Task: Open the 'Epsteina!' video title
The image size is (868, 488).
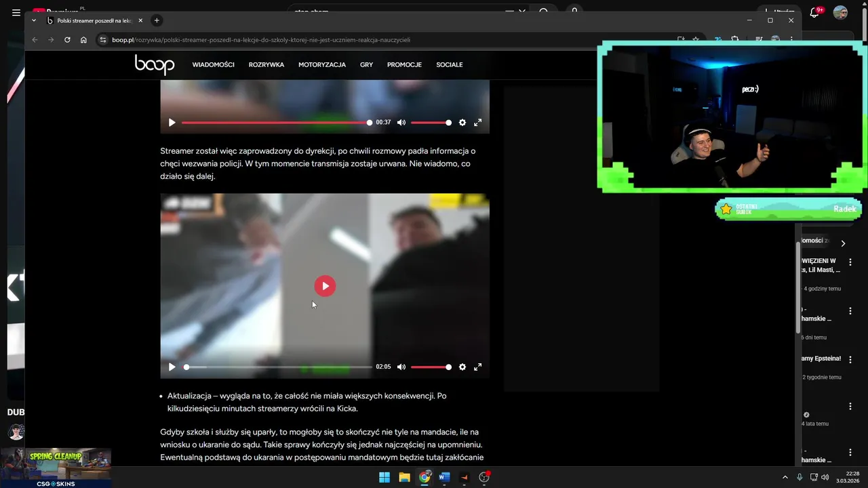Action: (821, 359)
